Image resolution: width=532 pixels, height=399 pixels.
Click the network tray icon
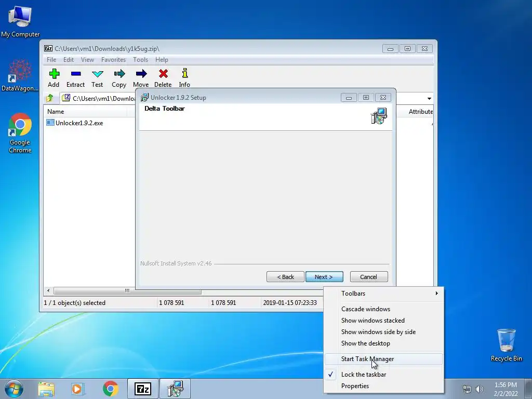click(467, 389)
